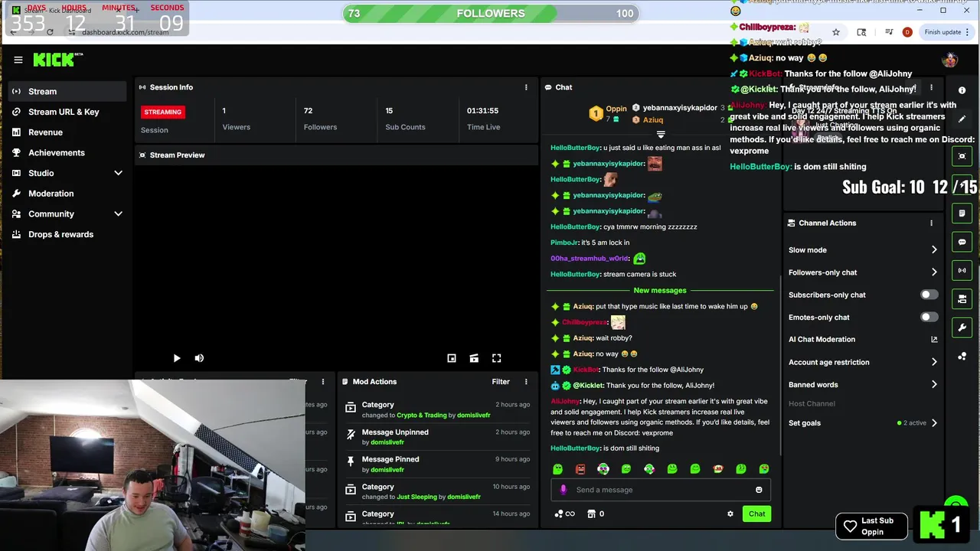980x551 pixels.
Task: Go to Stream in sidebar
Action: pos(67,91)
